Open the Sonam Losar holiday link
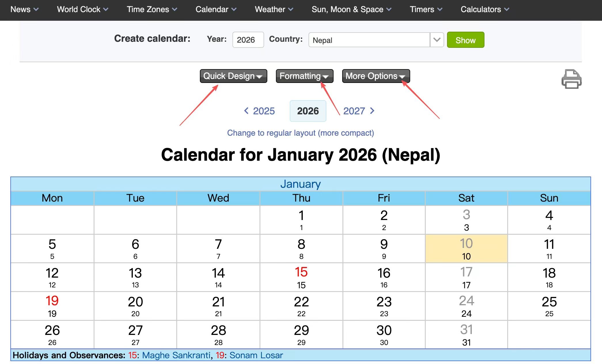The width and height of the screenshot is (602, 364). [256, 355]
